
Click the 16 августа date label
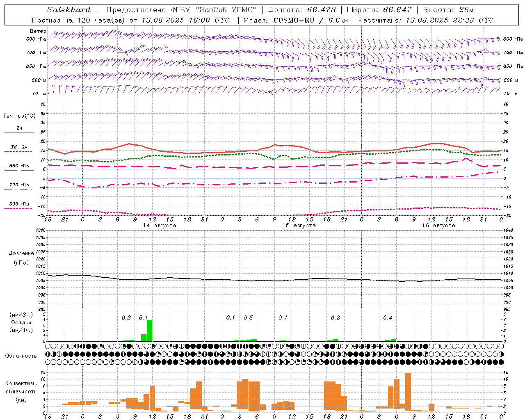(x=438, y=226)
